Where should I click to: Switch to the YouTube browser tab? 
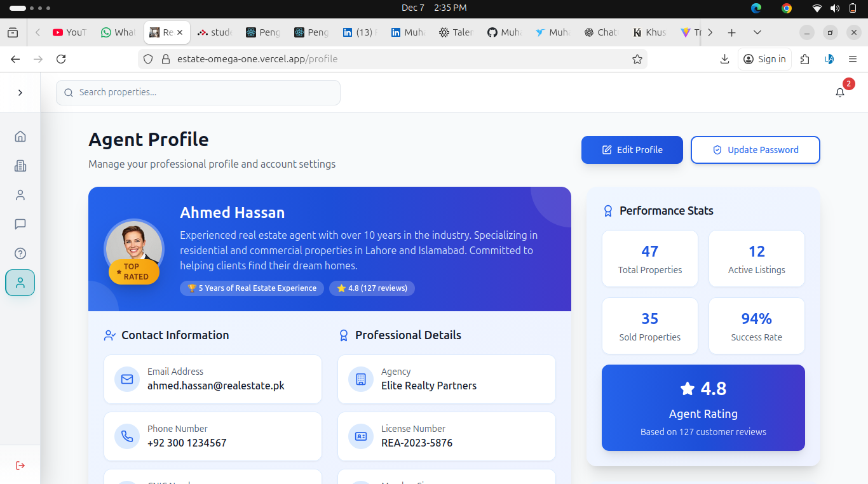[70, 32]
